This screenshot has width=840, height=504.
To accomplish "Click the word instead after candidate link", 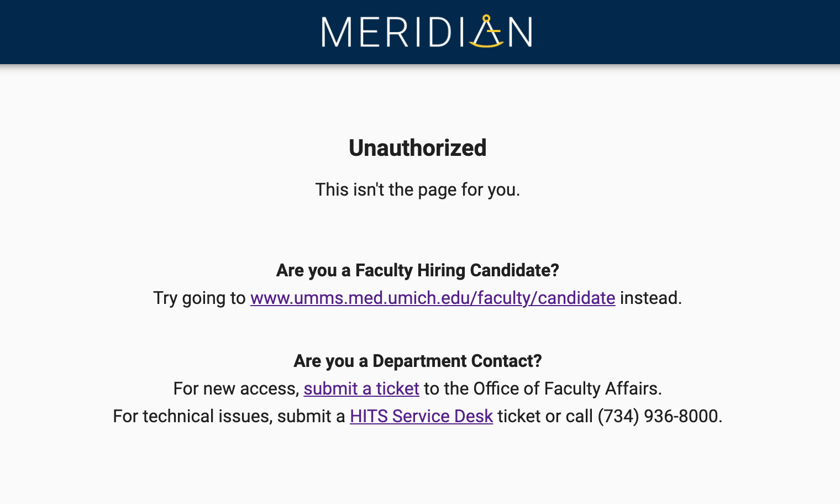I will coord(651,298).
